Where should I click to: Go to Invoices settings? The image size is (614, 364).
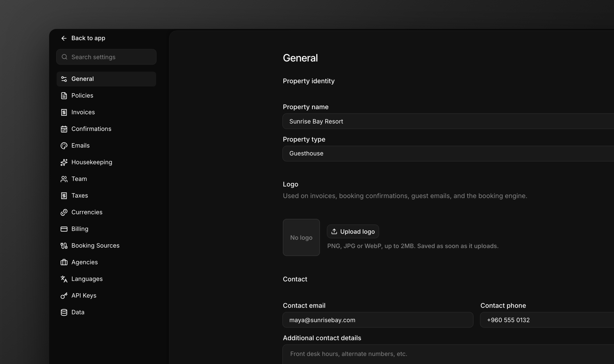(x=106, y=112)
